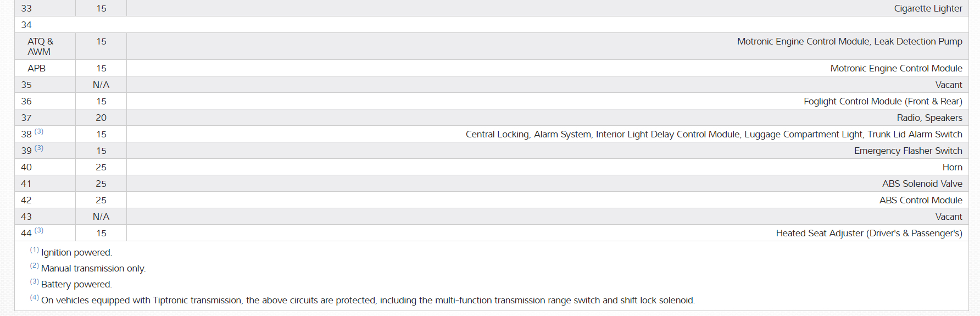The image size is (980, 316).
Task: Click the 'APB' engine code cell
Action: tap(37, 68)
